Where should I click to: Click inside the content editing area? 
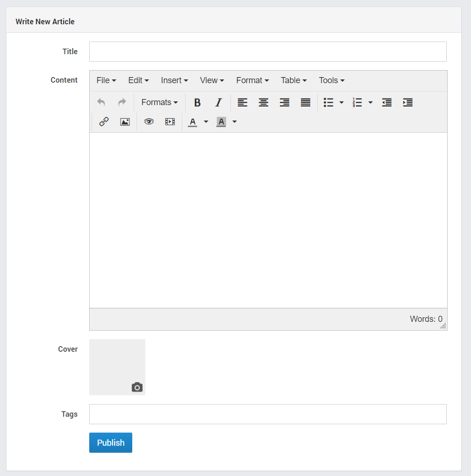point(269,220)
